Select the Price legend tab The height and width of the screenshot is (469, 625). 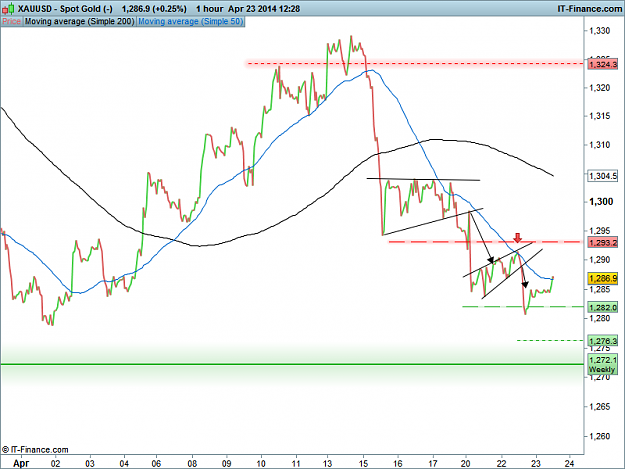click(x=12, y=22)
